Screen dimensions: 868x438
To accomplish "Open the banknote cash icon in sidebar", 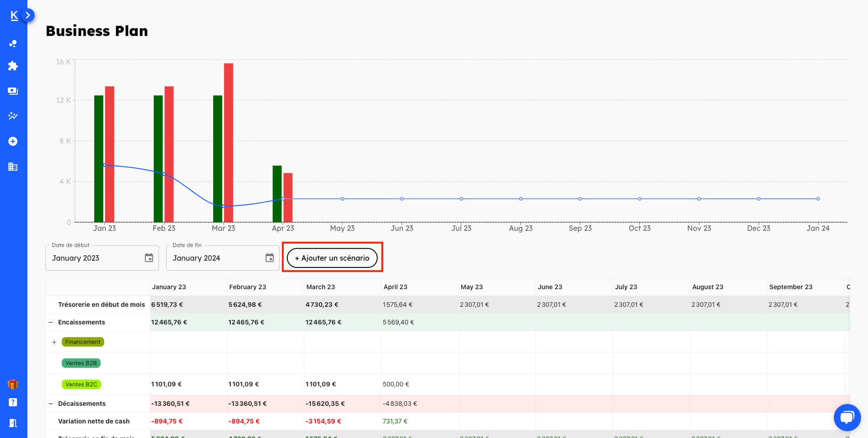I will coord(13,91).
